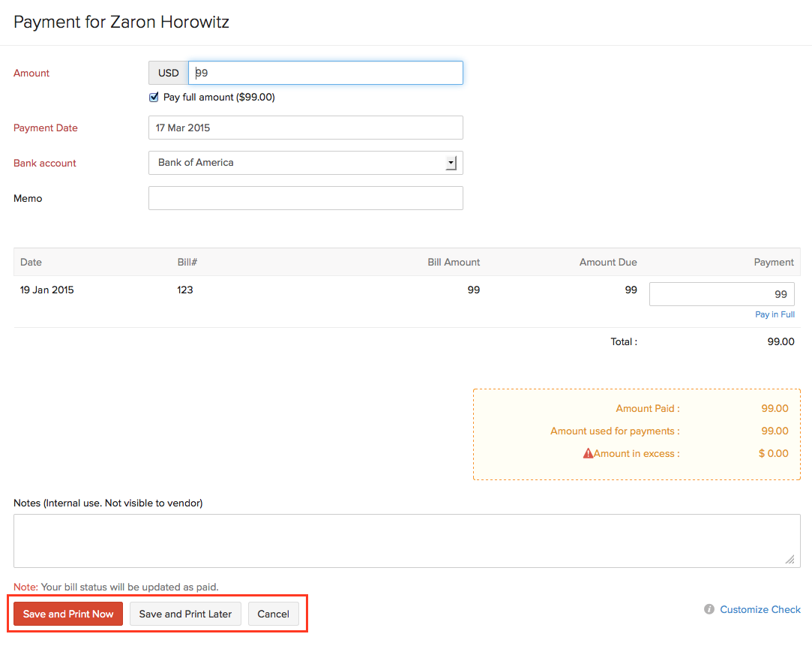Click into the Memo text field

tap(305, 198)
